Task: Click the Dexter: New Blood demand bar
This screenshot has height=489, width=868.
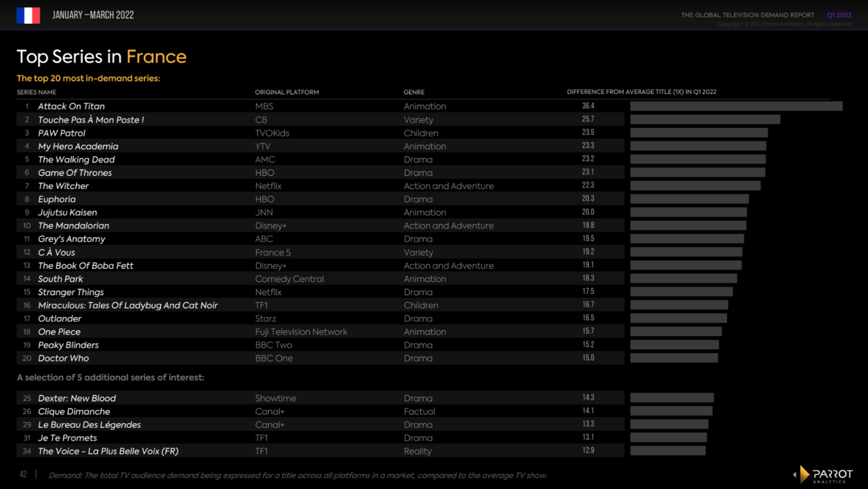Action: 672,397
